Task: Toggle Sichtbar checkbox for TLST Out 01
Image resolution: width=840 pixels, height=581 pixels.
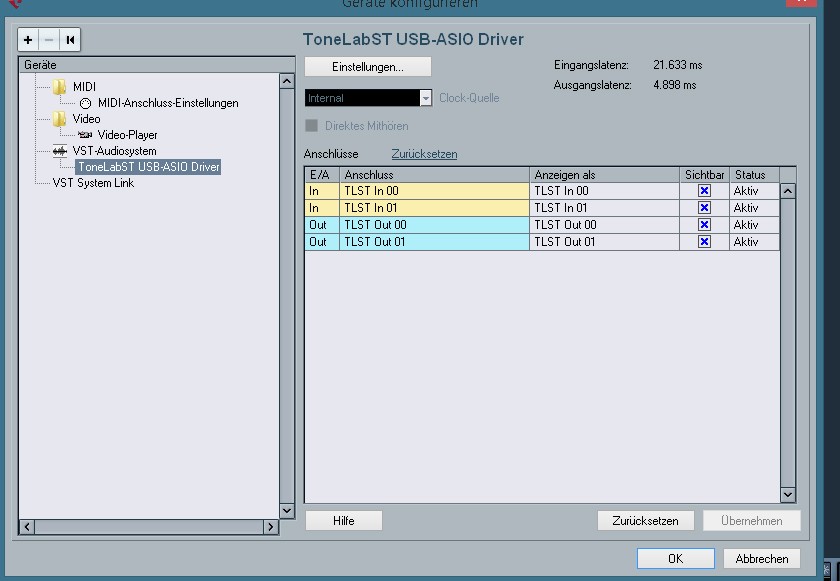Action: pyautogui.click(x=704, y=242)
